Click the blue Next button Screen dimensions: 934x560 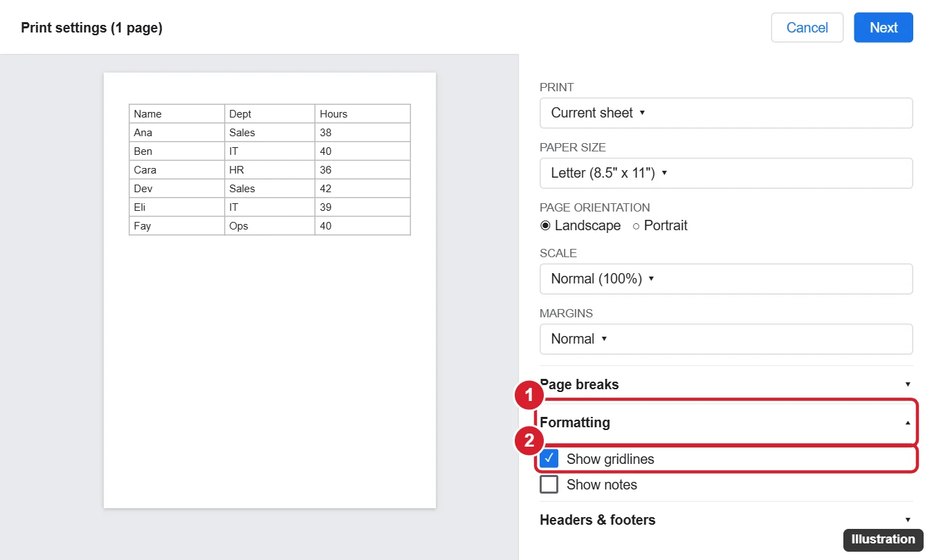point(883,28)
